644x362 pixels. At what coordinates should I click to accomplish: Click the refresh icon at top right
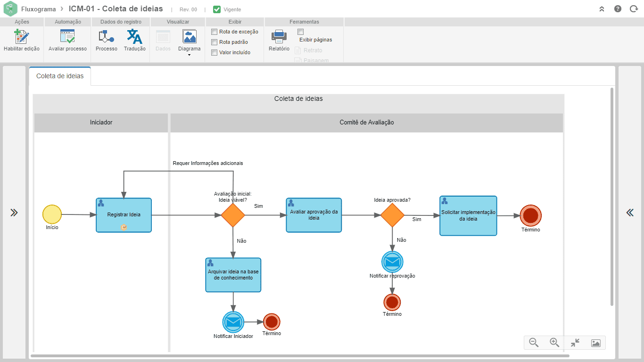[634, 9]
